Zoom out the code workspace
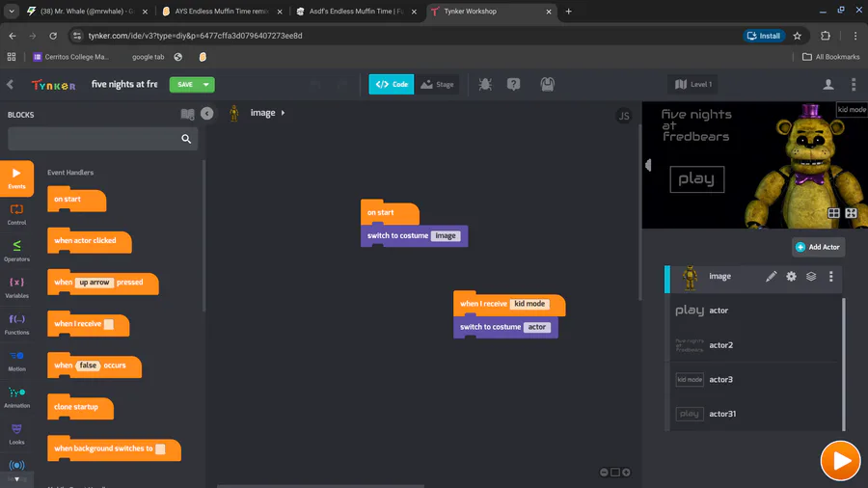The image size is (868, 488). tap(604, 472)
